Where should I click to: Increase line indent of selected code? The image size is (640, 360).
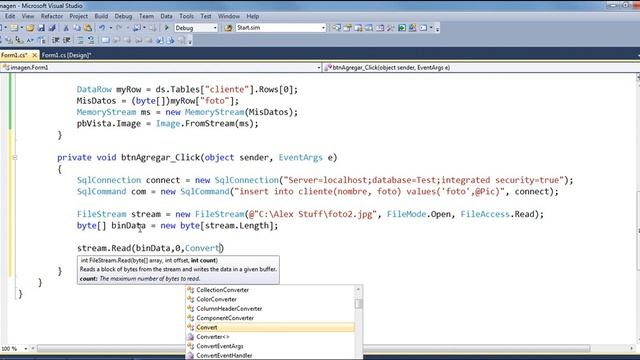tap(66, 40)
